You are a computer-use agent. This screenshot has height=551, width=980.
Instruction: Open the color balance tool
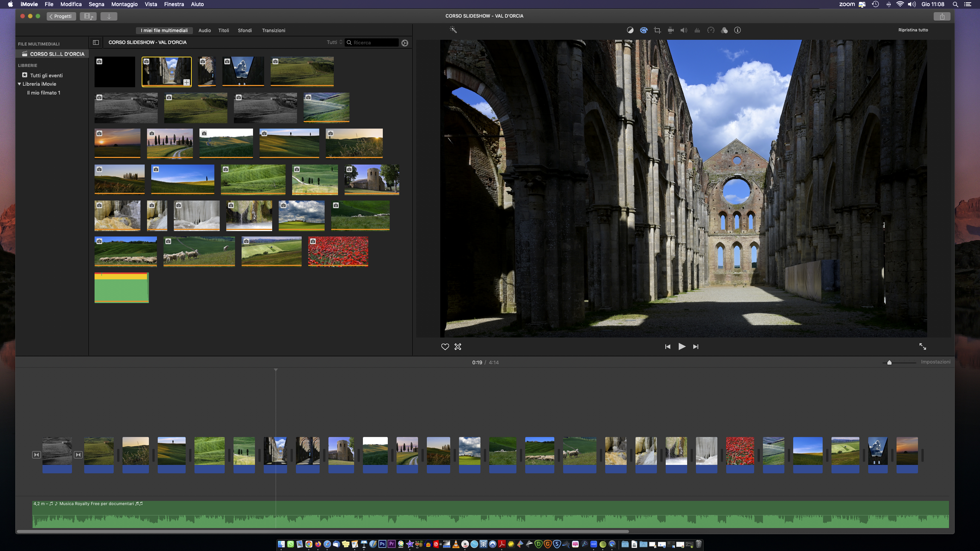630,30
